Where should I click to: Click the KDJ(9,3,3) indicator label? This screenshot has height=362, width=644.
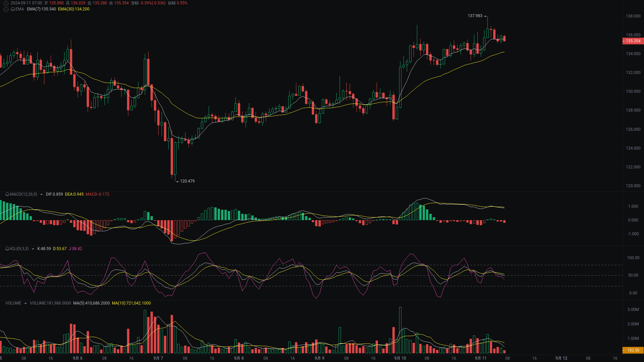18,249
